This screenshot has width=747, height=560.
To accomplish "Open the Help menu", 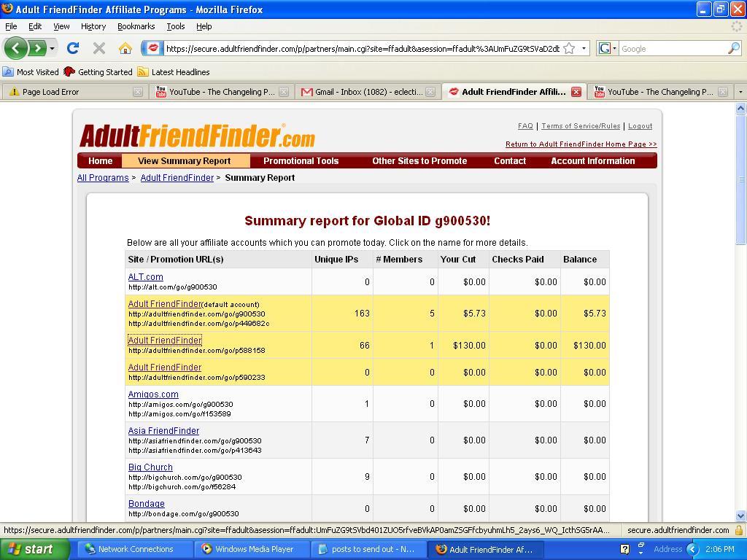I will pyautogui.click(x=204, y=26).
